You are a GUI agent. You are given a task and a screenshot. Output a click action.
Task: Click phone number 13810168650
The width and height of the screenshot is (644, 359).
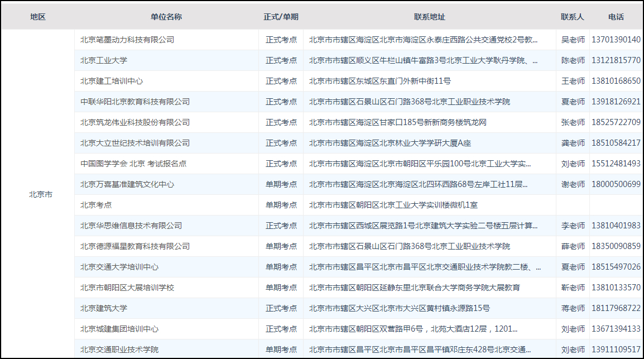click(x=616, y=81)
